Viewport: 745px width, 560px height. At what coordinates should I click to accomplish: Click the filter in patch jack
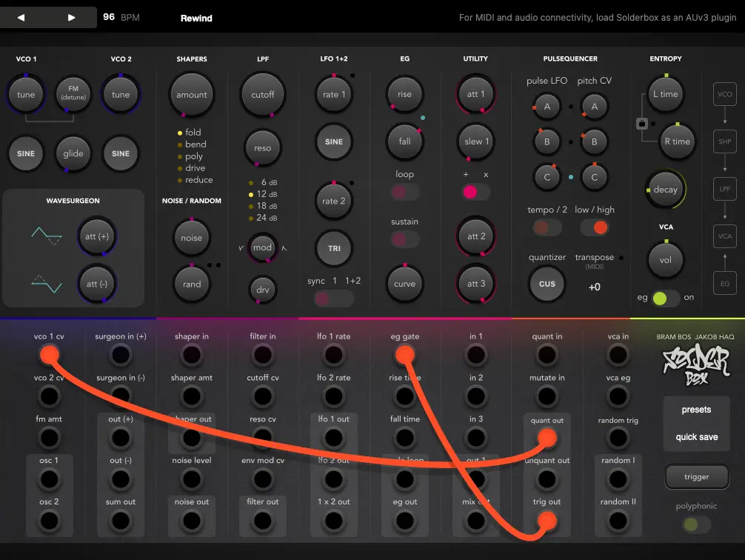point(263,355)
